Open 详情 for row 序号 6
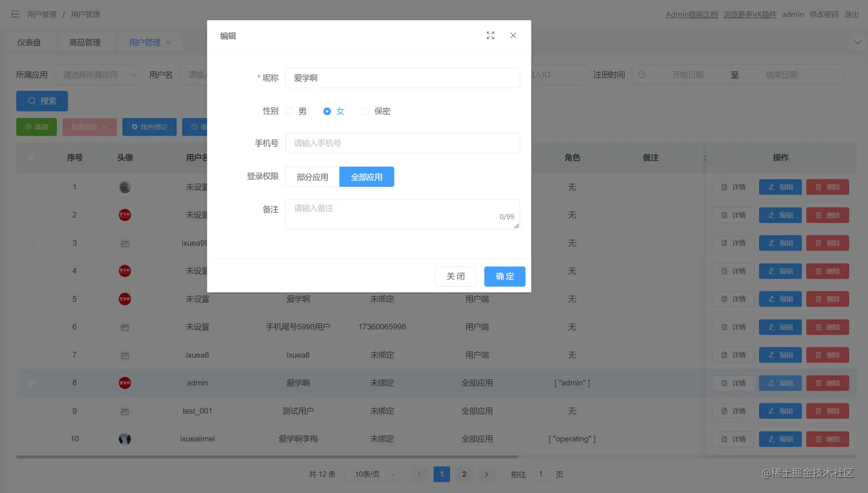Screen dimensions: 868x493 coord(734,328)
